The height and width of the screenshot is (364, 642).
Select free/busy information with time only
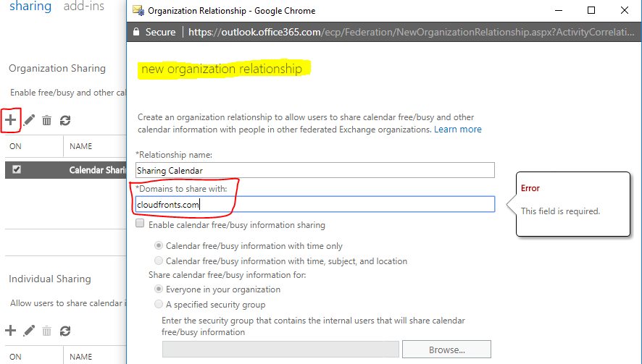159,246
